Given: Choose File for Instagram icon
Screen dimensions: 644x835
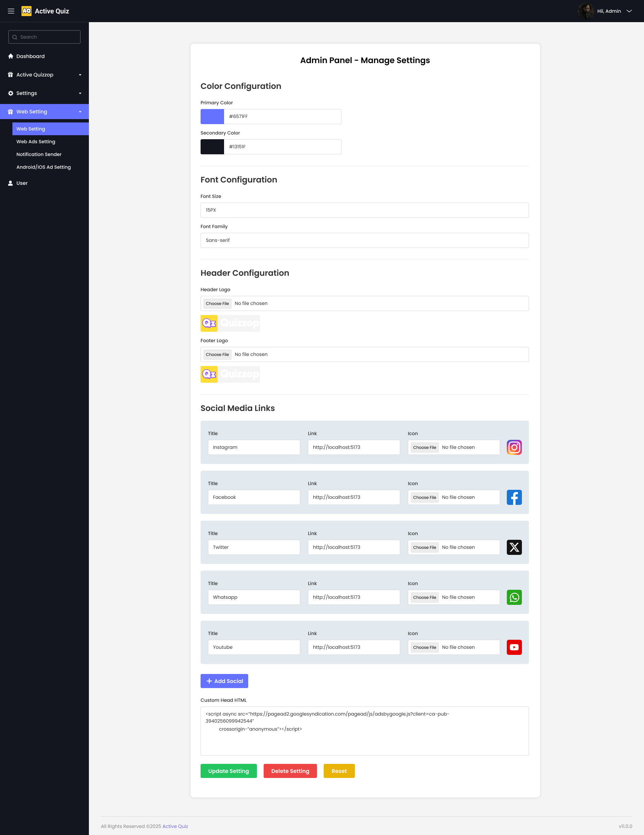Looking at the screenshot, I should [425, 447].
